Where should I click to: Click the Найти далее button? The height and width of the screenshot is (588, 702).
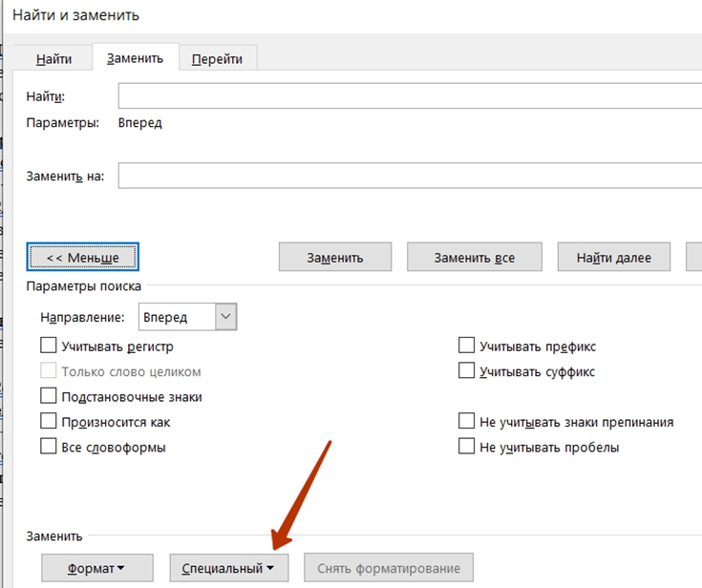[614, 257]
